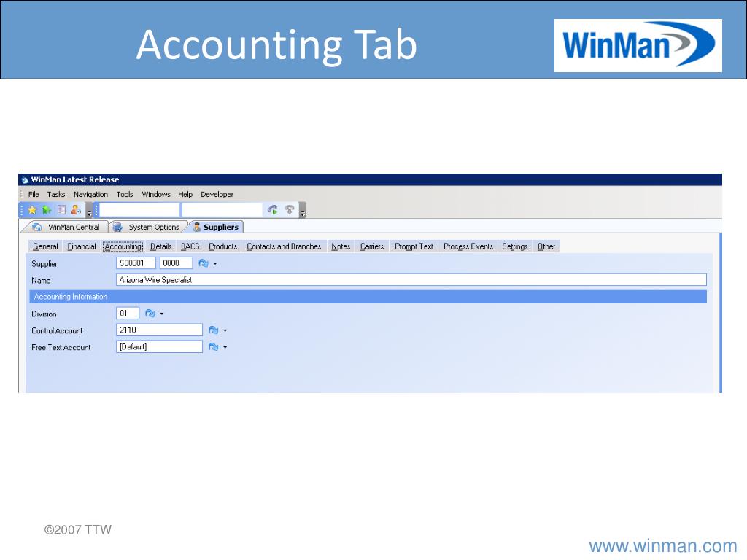Click the WinMan Central tab home icon

point(37,227)
